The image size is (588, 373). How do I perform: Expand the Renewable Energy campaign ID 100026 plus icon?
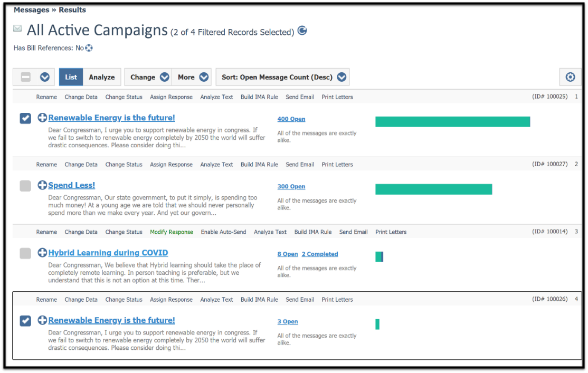coord(42,320)
